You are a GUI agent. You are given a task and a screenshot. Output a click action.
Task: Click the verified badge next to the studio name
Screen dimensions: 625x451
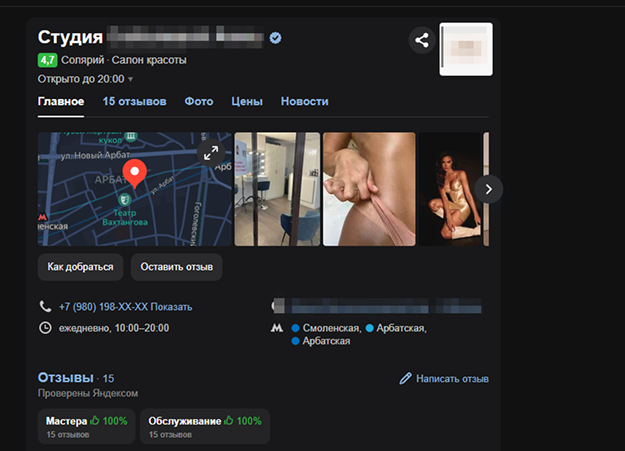point(275,38)
